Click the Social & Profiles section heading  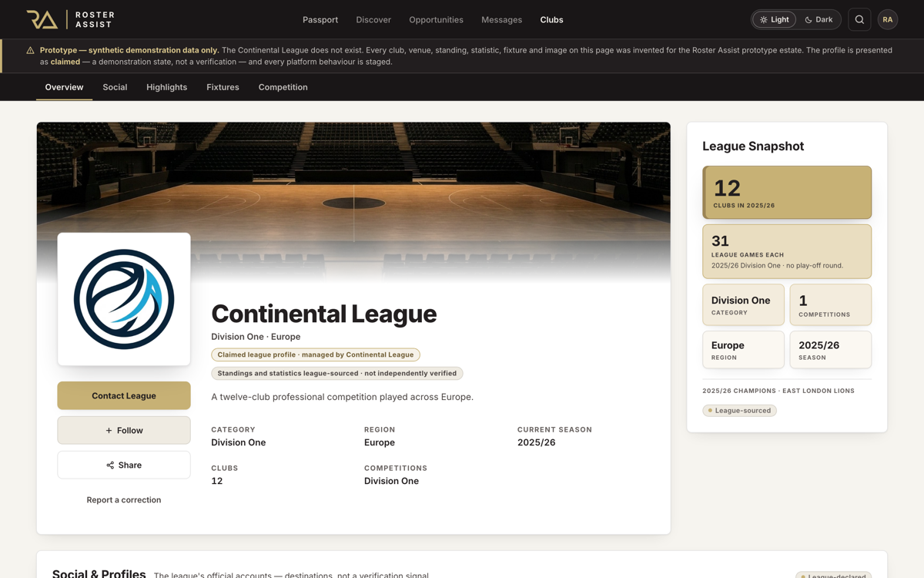[99, 574]
